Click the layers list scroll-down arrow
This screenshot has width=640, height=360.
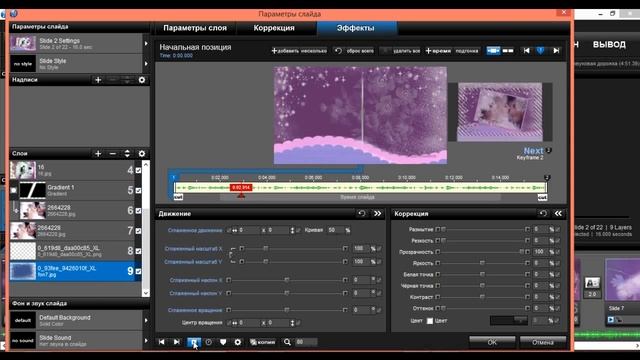pos(146,293)
